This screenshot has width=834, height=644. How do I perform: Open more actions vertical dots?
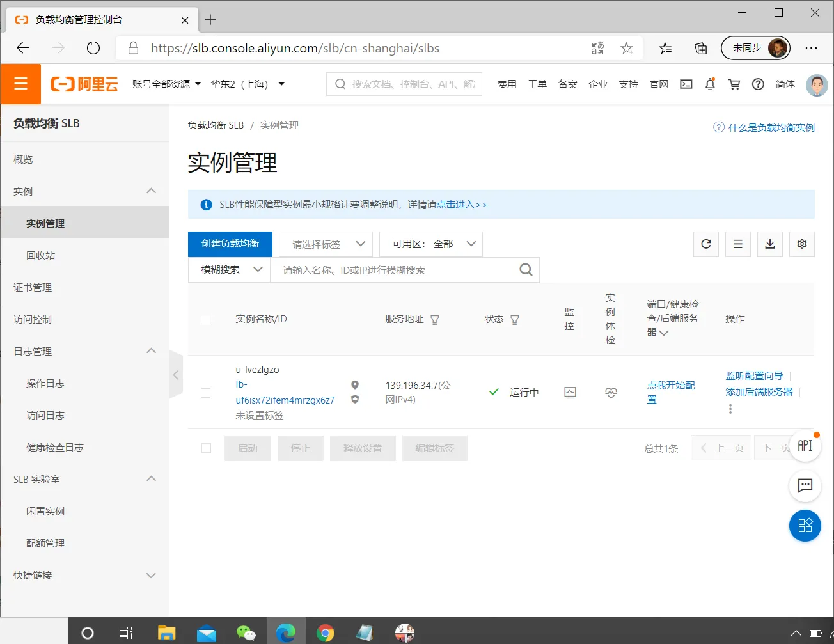[x=730, y=409]
